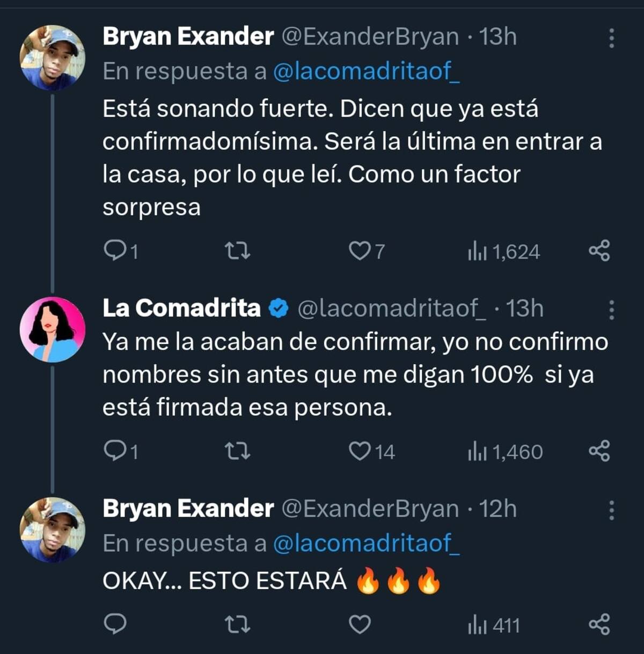
Task: View analytics showing 1,624 views
Action: point(503,251)
